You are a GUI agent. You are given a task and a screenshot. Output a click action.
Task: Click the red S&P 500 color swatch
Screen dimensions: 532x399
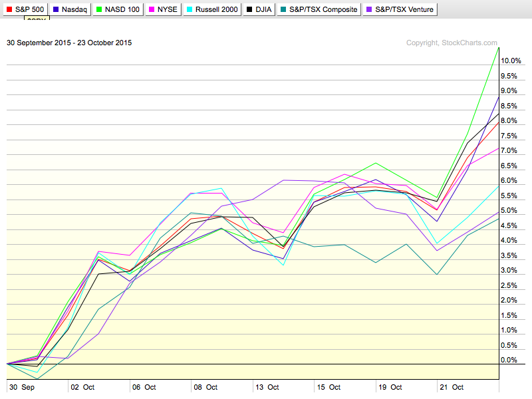coord(9,9)
